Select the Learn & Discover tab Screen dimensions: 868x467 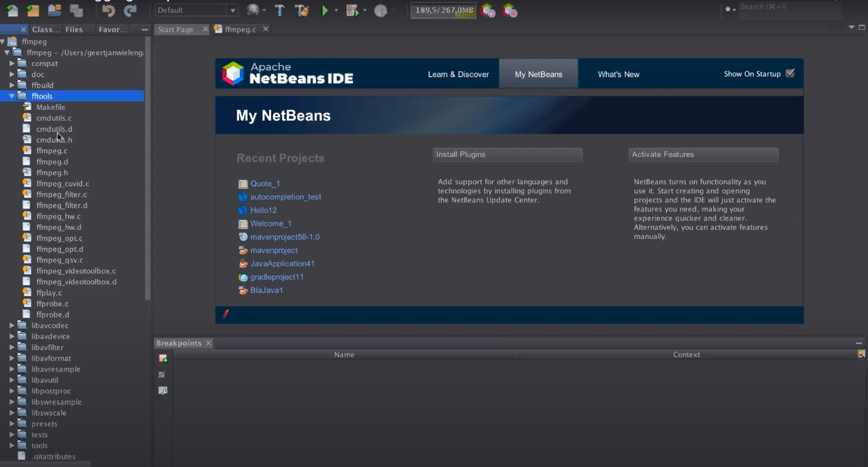click(x=458, y=74)
